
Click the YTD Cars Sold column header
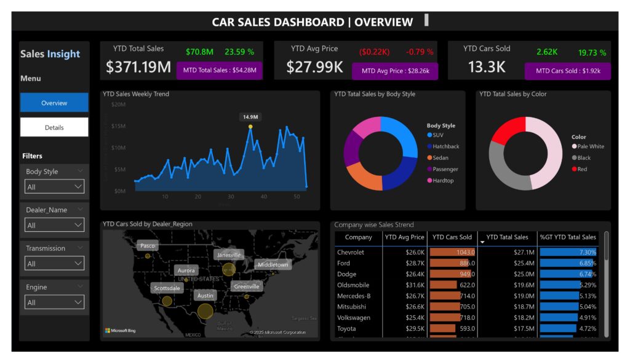pyautogui.click(x=452, y=237)
